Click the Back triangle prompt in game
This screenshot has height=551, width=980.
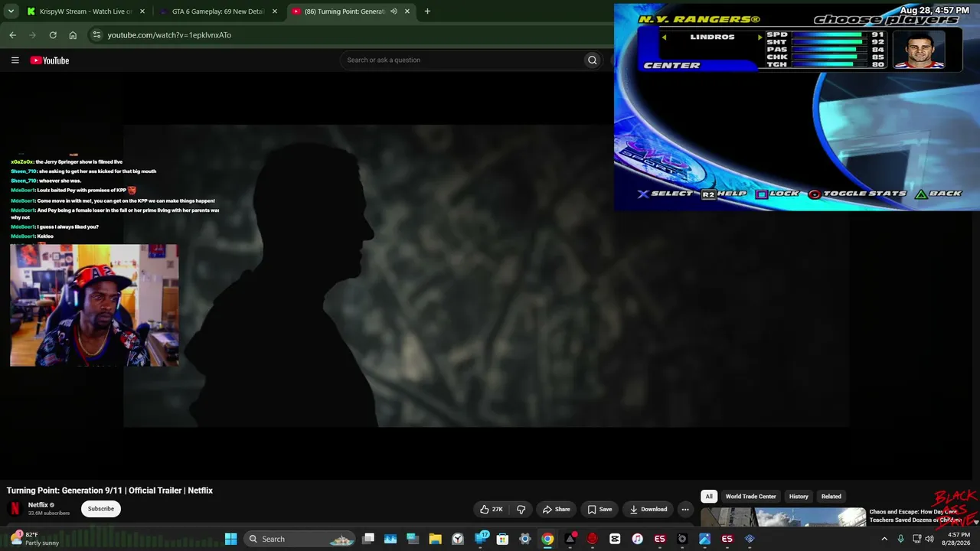[939, 194]
